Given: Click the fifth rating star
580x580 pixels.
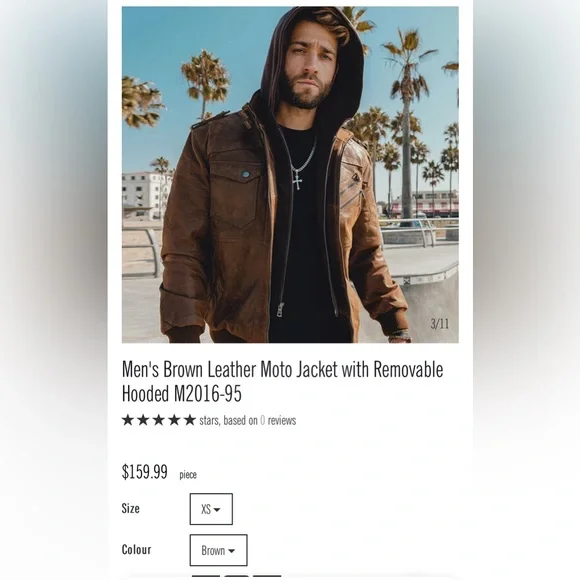Looking at the screenshot, I should (x=190, y=420).
